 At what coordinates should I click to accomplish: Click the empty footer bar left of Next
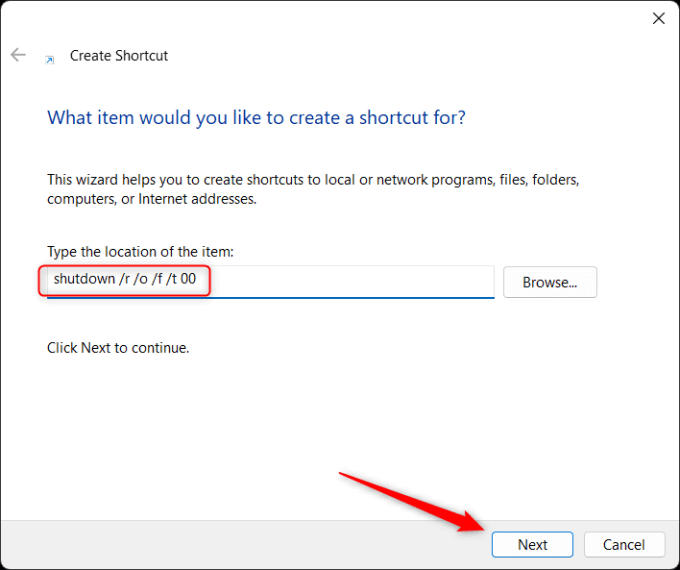[240, 544]
